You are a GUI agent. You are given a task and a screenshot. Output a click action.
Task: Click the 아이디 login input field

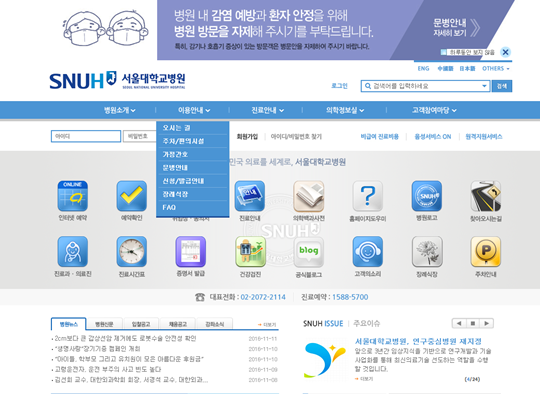(86, 136)
